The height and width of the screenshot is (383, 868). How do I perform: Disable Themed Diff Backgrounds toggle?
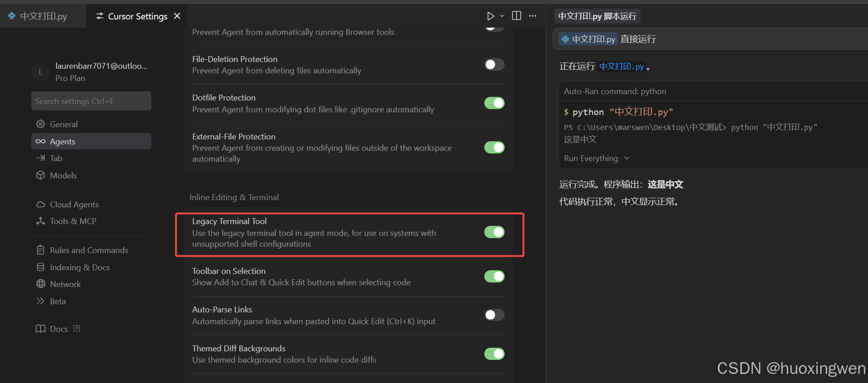click(x=494, y=354)
